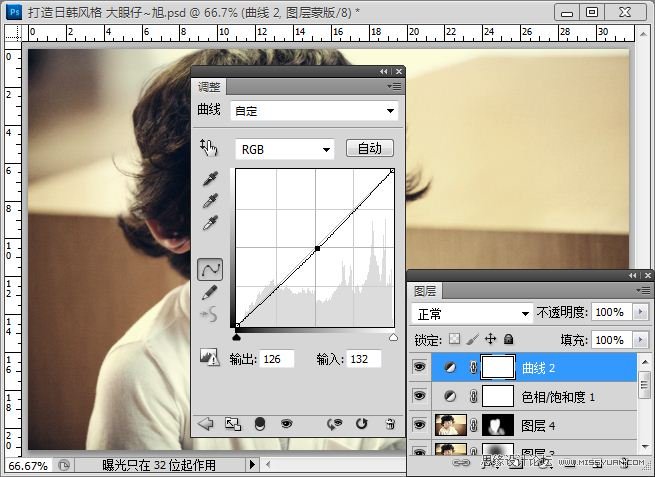Screen dimensions: 655x477
Task: Hide the 色相/饱和度 1 layer
Action: click(419, 396)
